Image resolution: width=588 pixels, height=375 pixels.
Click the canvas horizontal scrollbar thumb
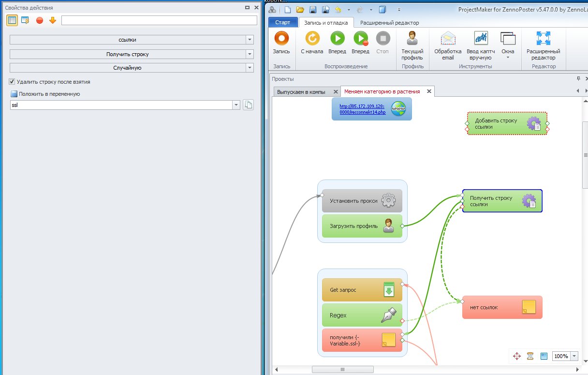click(x=343, y=369)
